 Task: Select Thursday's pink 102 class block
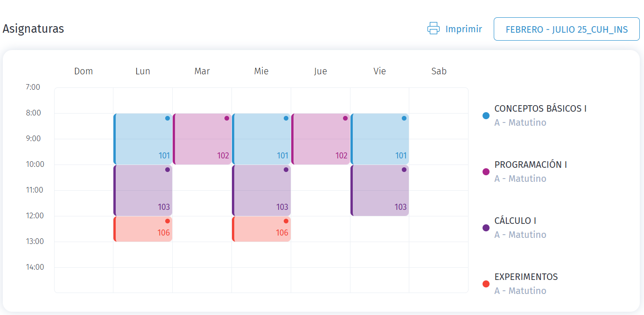pos(321,139)
